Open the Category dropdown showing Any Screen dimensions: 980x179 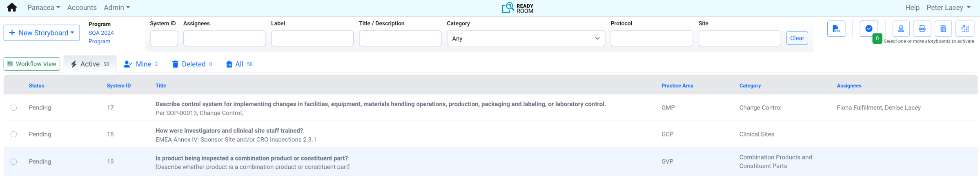point(526,38)
